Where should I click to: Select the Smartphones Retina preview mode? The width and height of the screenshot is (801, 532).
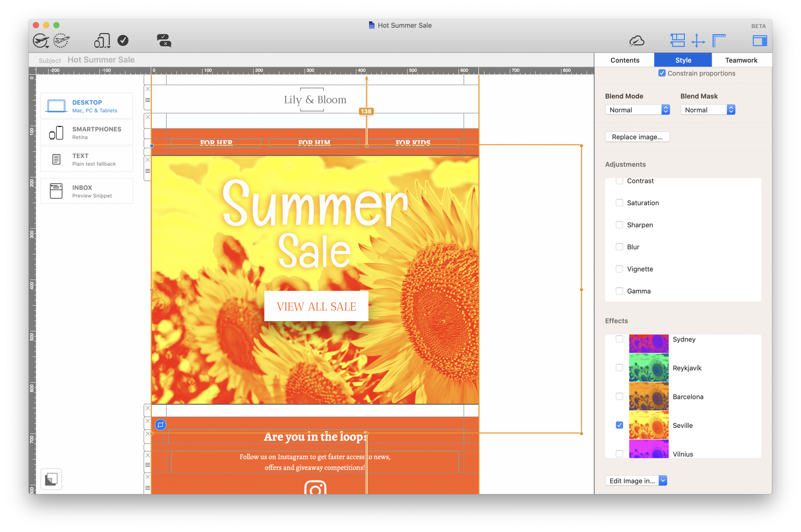pos(86,133)
